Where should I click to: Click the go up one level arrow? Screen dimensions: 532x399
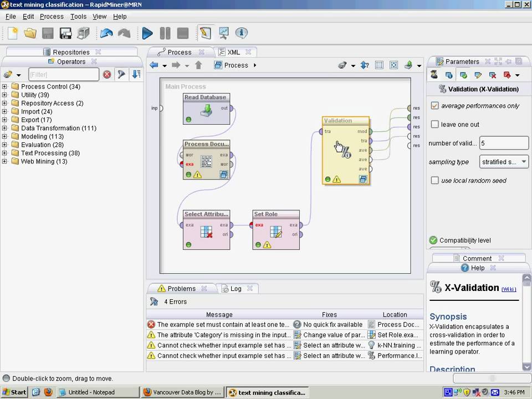pos(198,65)
